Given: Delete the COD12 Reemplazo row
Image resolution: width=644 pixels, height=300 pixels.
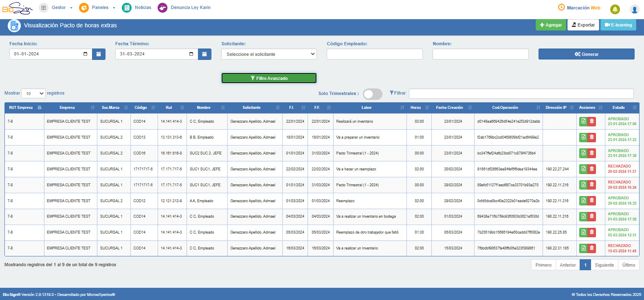Looking at the screenshot, I should click(592, 201).
